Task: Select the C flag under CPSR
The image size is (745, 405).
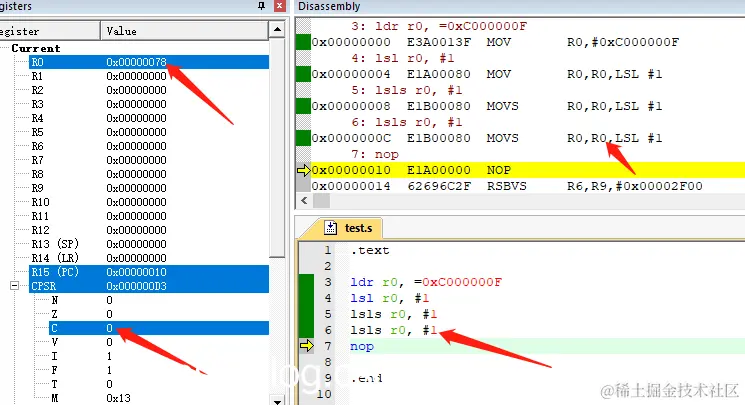Action: click(x=159, y=328)
